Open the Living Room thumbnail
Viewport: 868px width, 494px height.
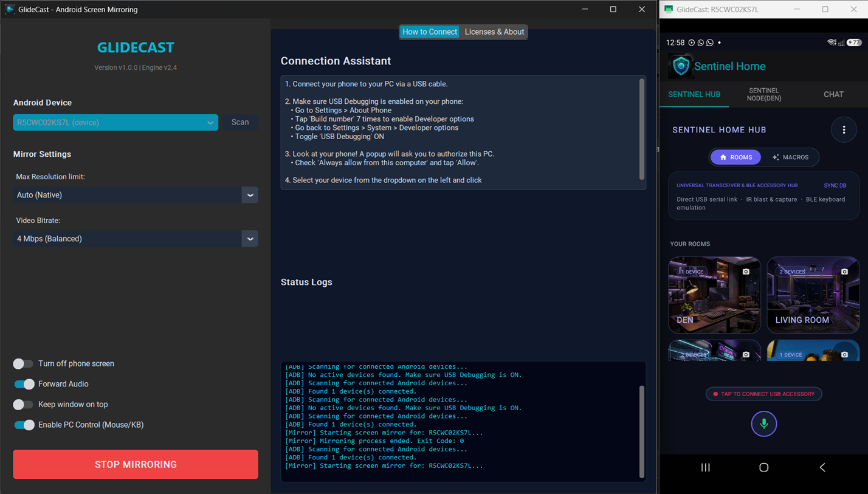point(813,295)
